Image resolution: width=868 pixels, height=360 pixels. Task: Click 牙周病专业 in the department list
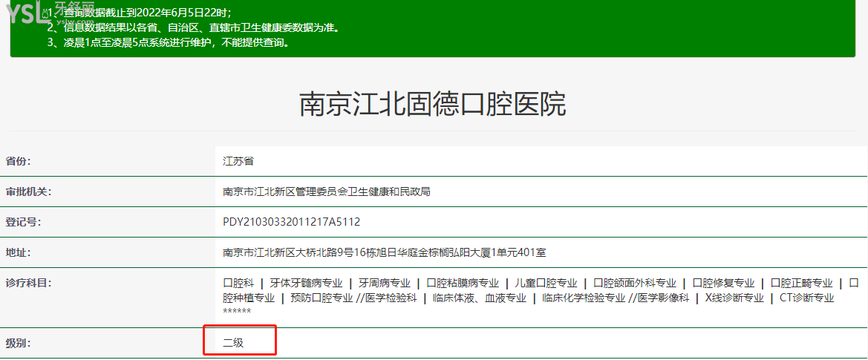pos(384,283)
